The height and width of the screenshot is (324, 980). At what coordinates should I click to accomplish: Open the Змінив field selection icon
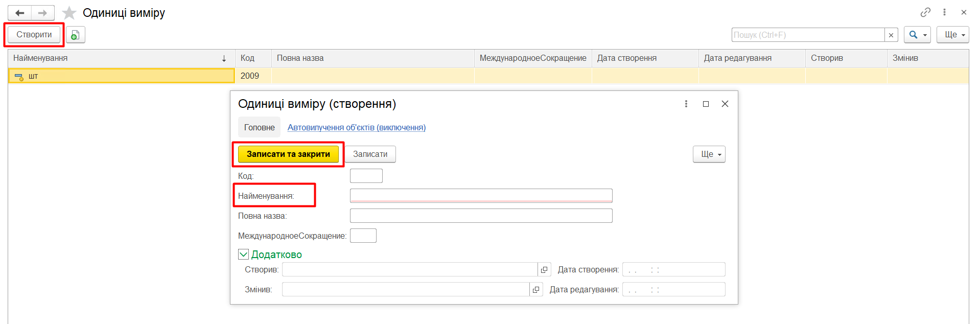click(536, 290)
